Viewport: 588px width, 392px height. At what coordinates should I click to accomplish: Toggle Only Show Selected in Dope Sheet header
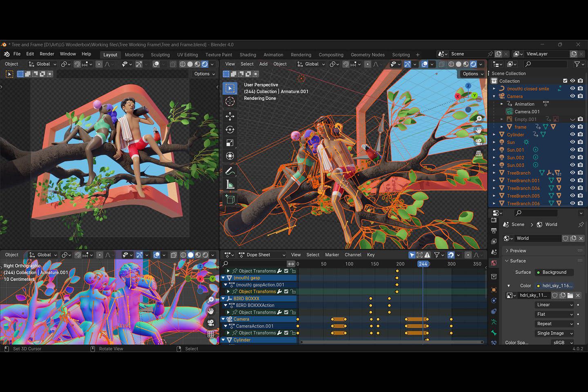tap(412, 255)
